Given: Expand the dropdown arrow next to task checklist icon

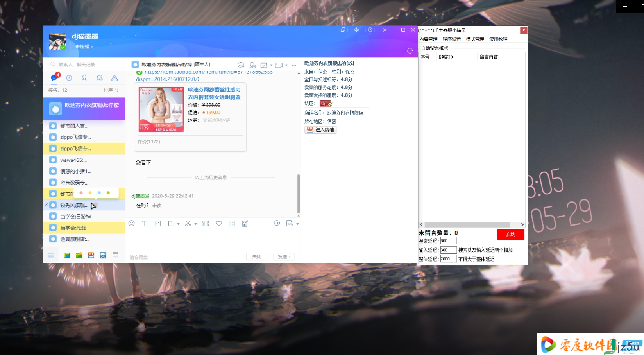Looking at the screenshot, I should 271,65.
